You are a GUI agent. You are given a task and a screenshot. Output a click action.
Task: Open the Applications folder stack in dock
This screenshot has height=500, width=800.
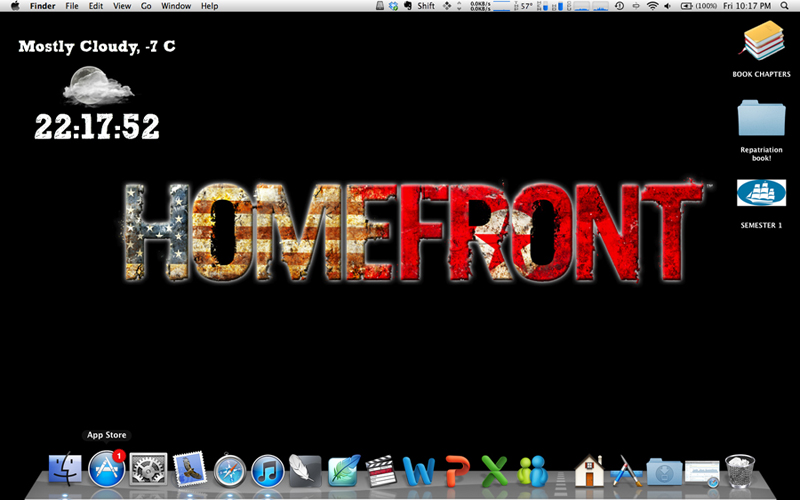click(x=627, y=471)
